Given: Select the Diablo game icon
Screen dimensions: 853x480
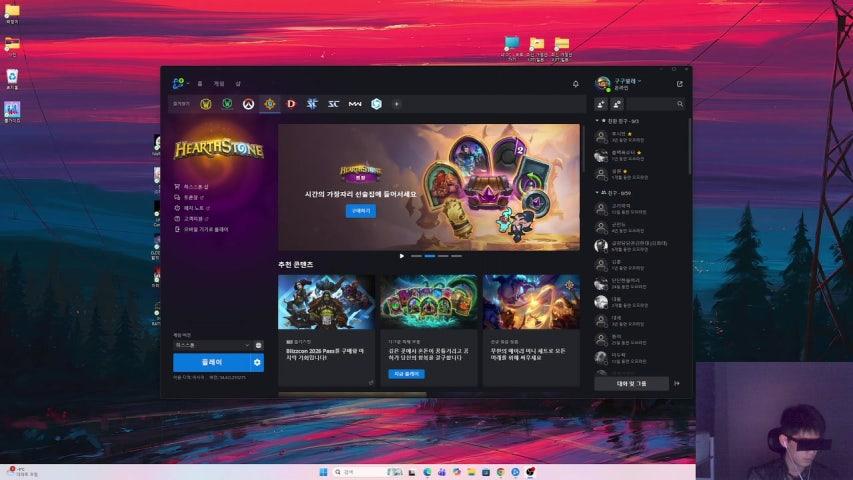Looking at the screenshot, I should [291, 104].
